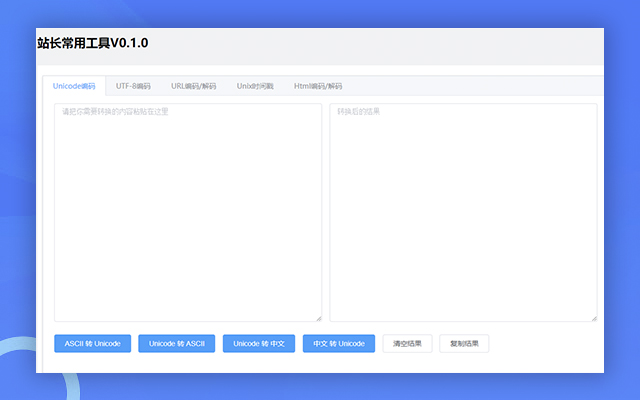Click the ASCII 转 Unicode button
This screenshot has width=640, height=400.
point(93,344)
